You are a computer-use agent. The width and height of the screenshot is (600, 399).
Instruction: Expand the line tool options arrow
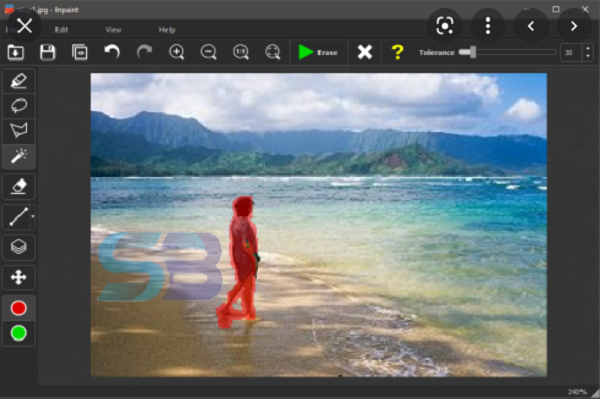pos(33,217)
